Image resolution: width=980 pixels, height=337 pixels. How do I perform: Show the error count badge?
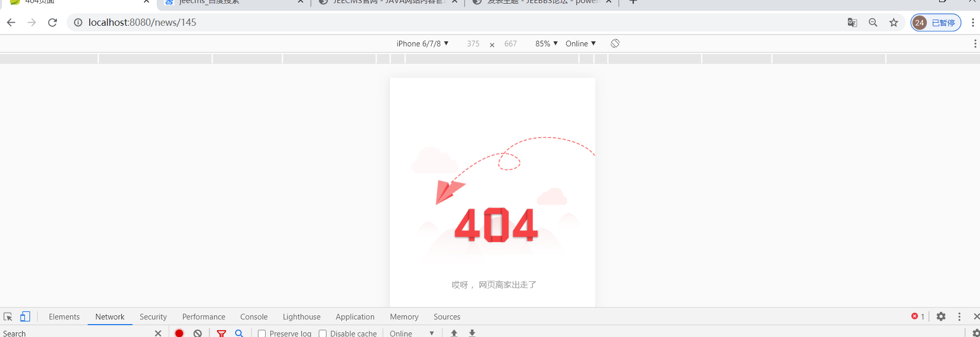(918, 316)
